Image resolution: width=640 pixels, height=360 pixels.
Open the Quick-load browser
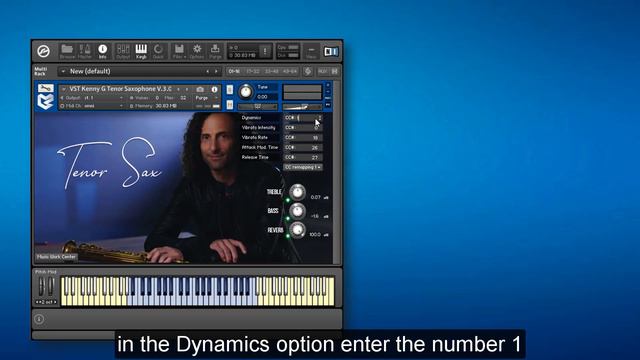[x=158, y=51]
